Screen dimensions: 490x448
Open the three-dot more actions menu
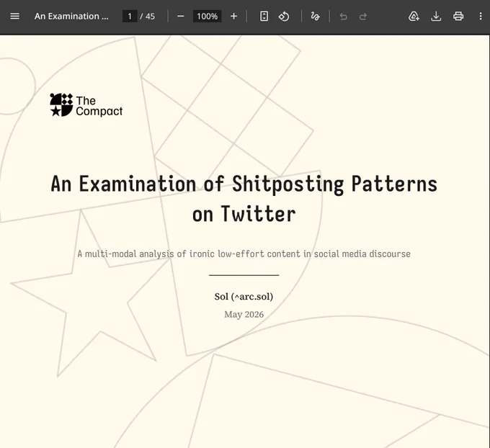point(481,17)
